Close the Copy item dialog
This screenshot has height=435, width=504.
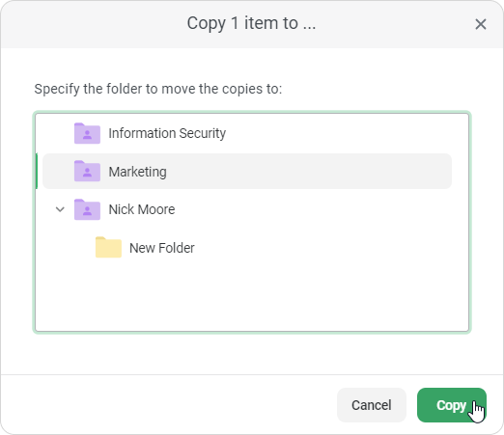481,24
